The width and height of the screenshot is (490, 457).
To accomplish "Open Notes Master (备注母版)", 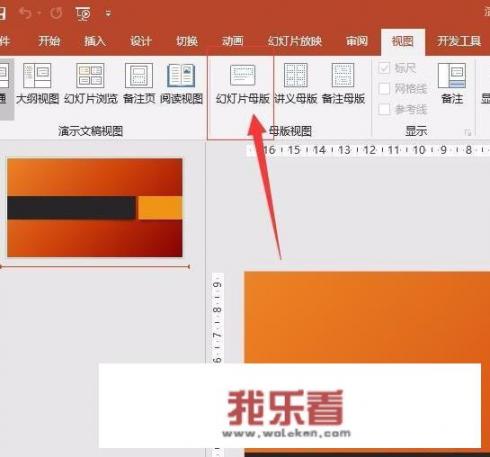I will point(343,83).
